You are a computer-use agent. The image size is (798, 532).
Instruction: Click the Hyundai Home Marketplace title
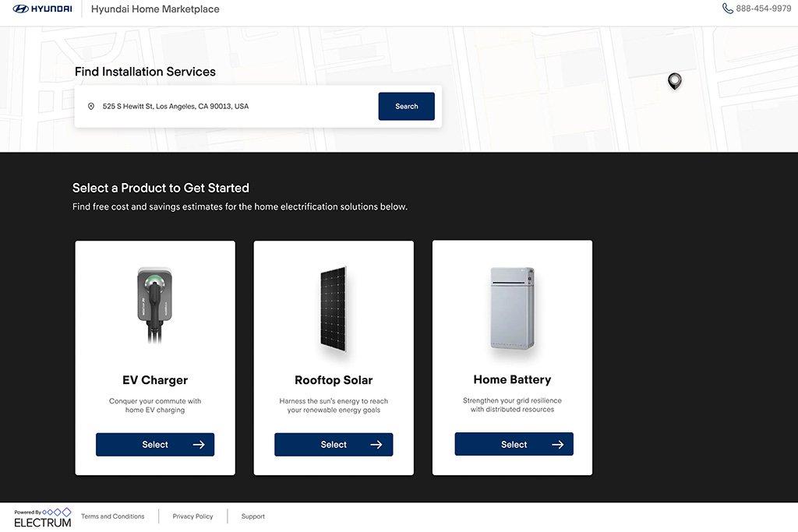155,9
